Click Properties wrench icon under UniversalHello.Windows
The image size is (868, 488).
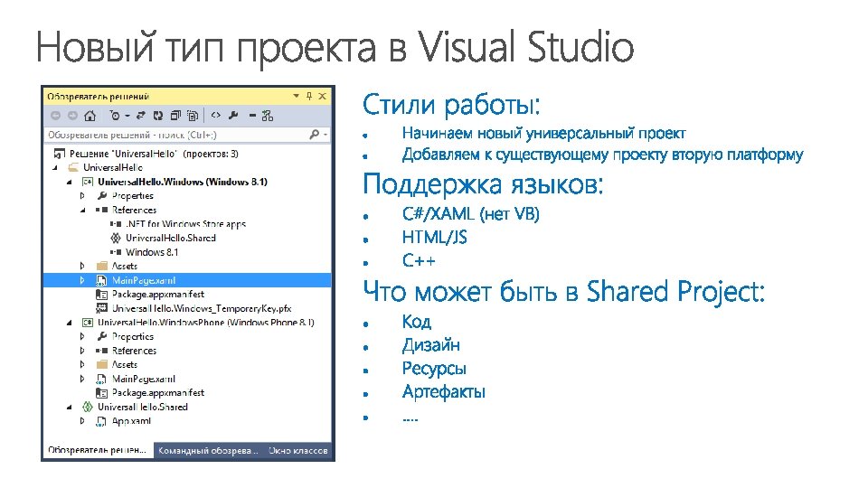pyautogui.click(x=102, y=196)
